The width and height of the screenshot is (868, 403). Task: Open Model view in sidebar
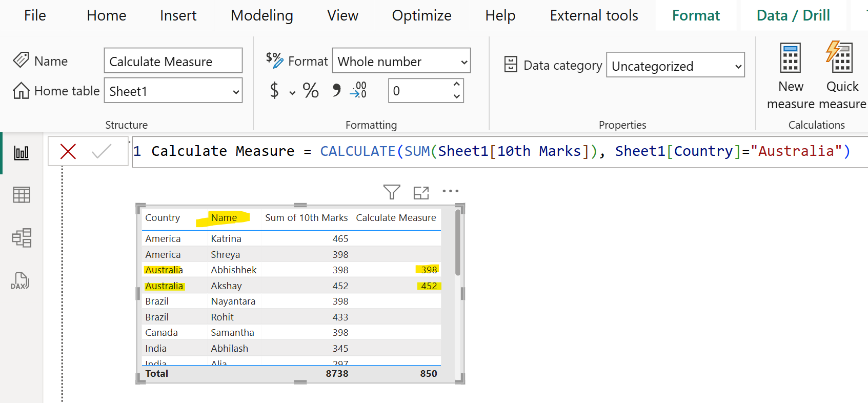pyautogui.click(x=21, y=238)
